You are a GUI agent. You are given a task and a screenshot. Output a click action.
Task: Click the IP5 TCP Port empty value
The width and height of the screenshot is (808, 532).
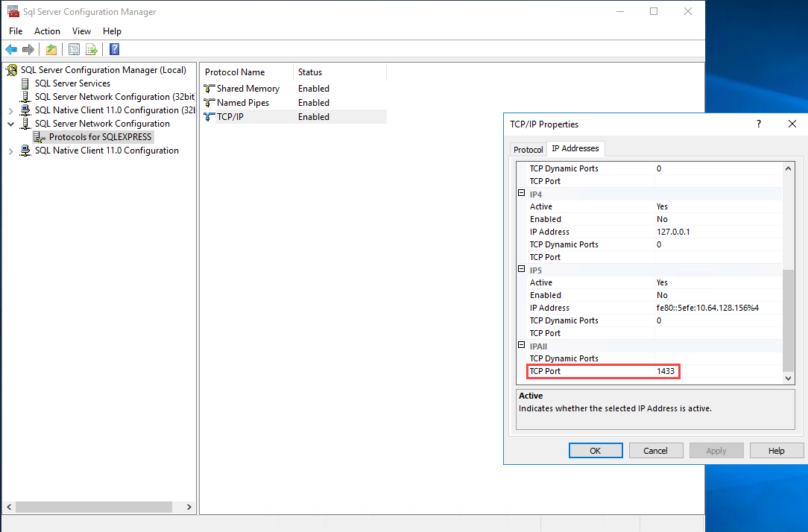click(x=719, y=333)
